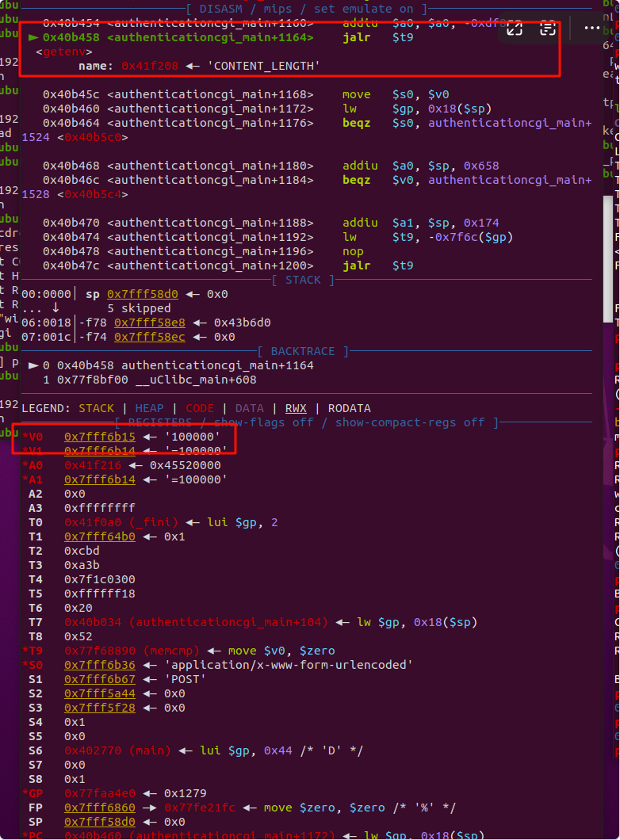Click the name address 0x41f208

coord(150,66)
